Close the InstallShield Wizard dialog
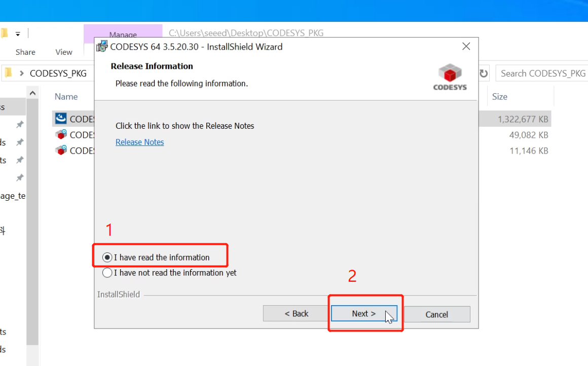This screenshot has width=588, height=366. pos(466,46)
